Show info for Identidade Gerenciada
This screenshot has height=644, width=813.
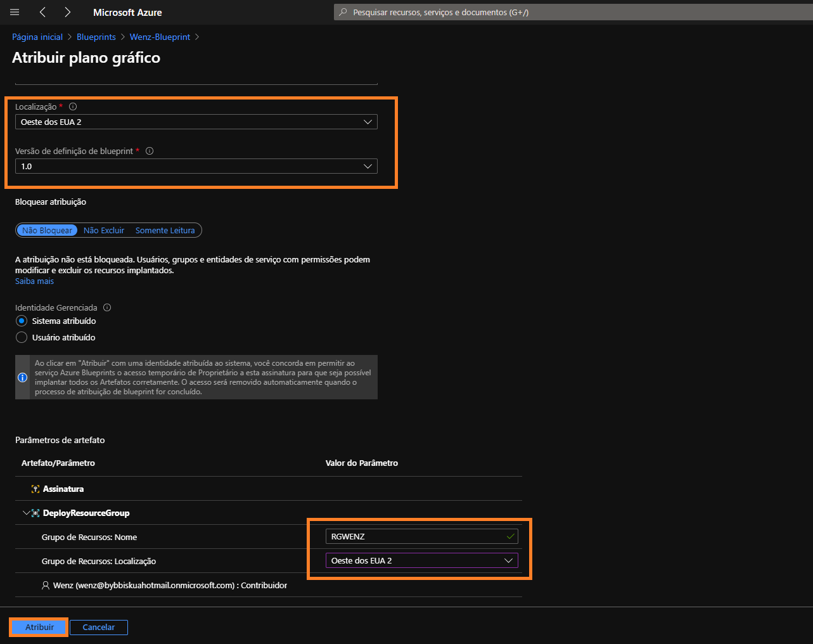point(107,307)
